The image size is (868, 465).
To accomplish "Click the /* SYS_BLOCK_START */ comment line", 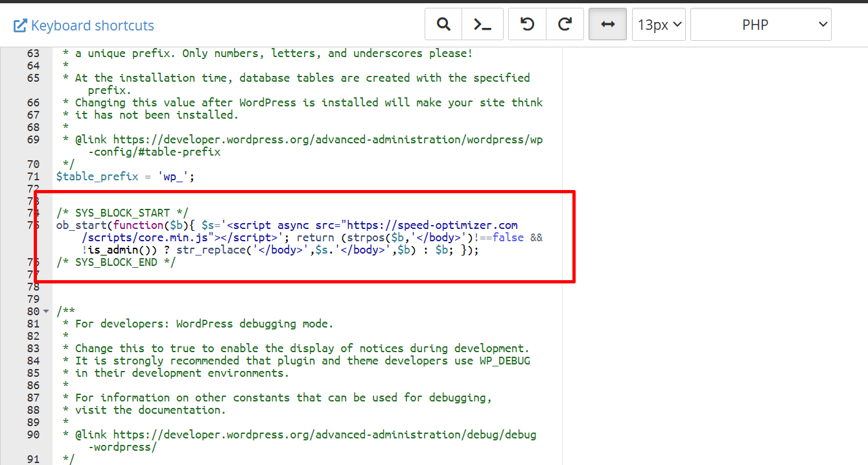I will click(123, 213).
